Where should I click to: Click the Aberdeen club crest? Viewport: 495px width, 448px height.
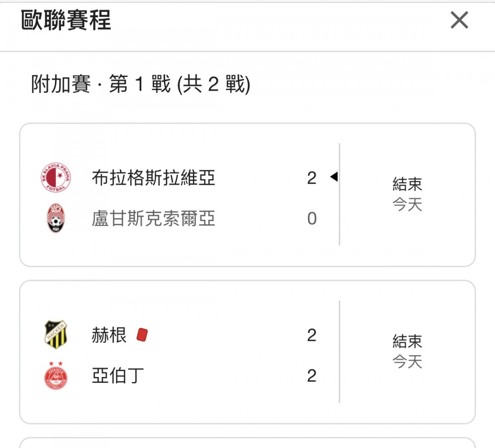[56, 376]
